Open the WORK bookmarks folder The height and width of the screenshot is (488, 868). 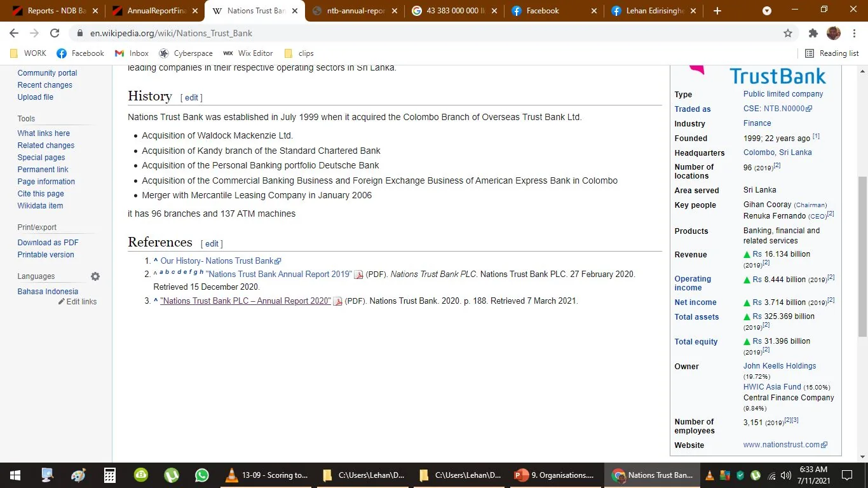(29, 53)
